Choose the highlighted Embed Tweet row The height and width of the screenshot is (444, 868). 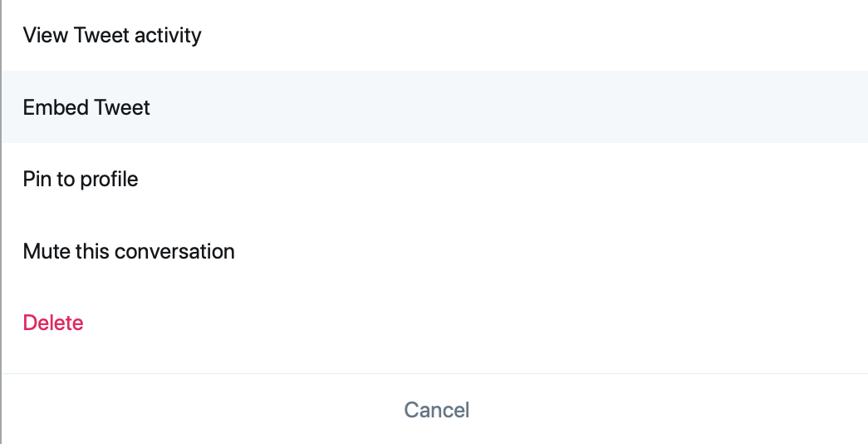(x=86, y=107)
